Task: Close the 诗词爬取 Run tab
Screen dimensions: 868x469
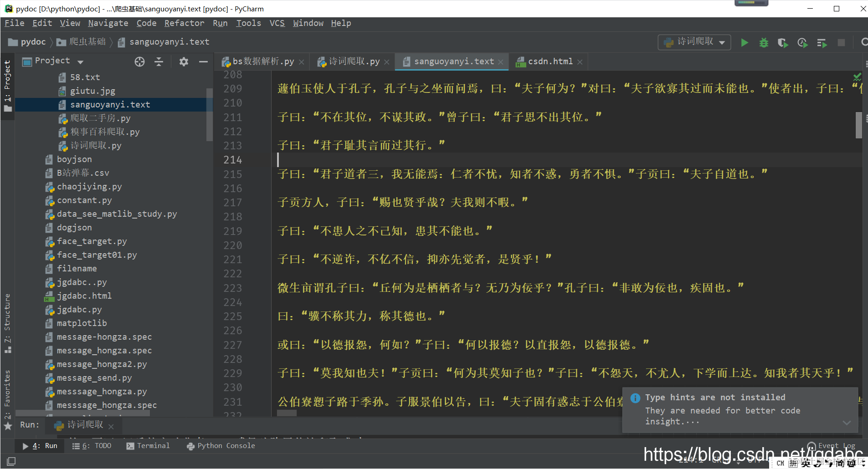Action: pyautogui.click(x=111, y=426)
